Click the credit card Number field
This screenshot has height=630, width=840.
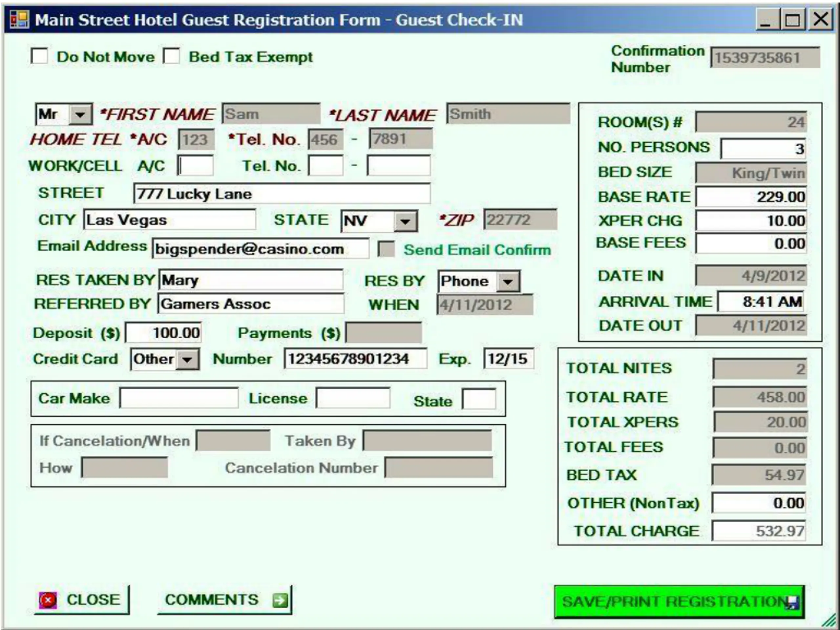click(355, 359)
